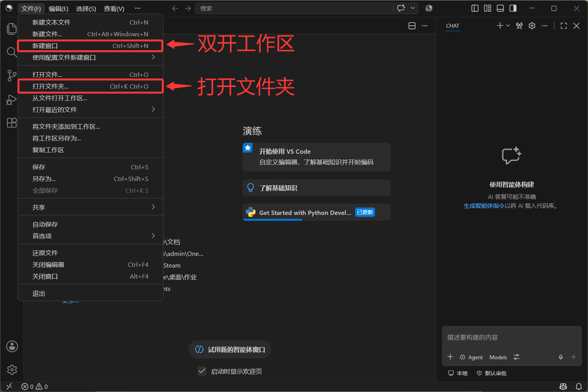Click the 试用新的智能体窗口 button
The image size is (588, 392).
click(230, 349)
